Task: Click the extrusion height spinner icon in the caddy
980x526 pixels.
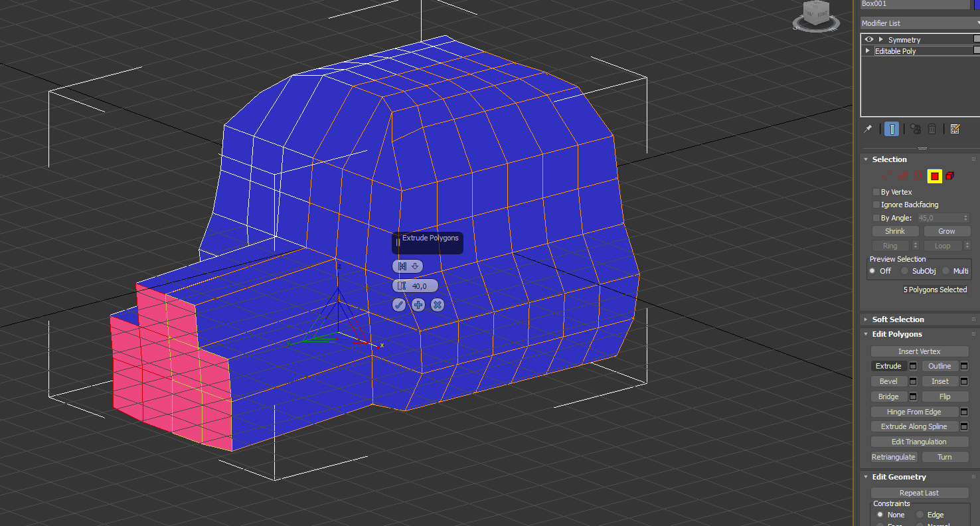Action: click(x=401, y=286)
